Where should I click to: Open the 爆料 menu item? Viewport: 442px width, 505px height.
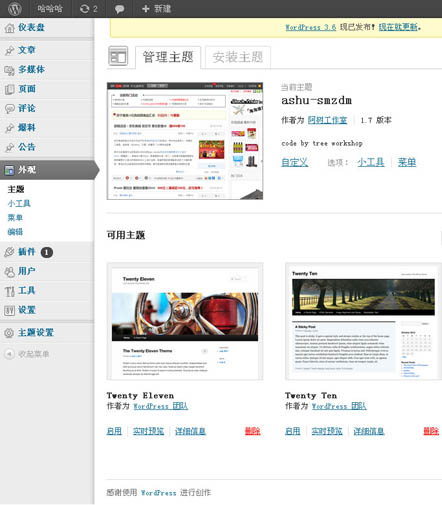27,127
